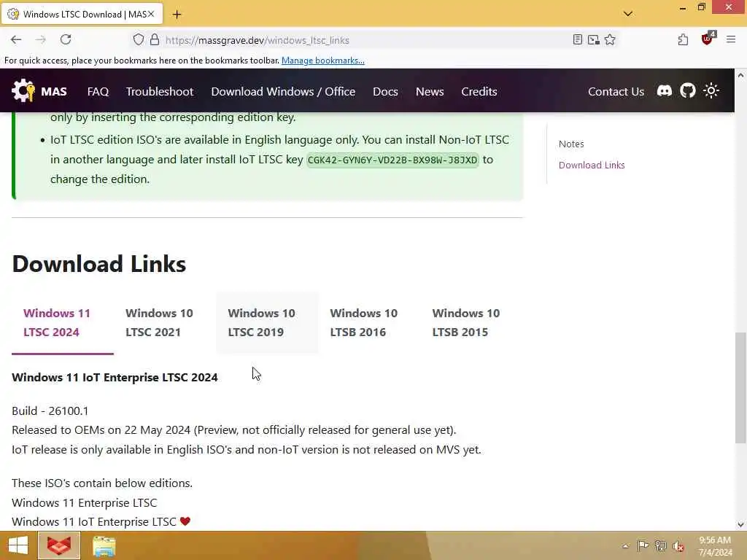Select the Windows 10 LTSC 2021 tab

pyautogui.click(x=165, y=323)
